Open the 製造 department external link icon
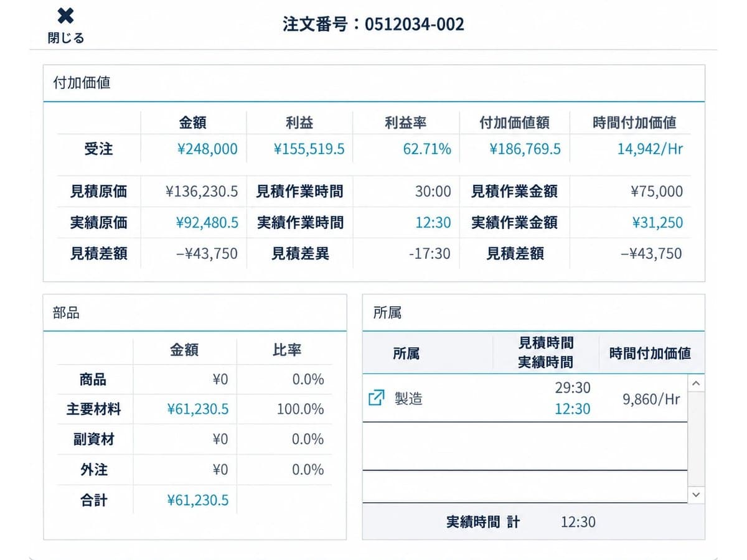Viewport: 747px width, 560px height. [377, 398]
